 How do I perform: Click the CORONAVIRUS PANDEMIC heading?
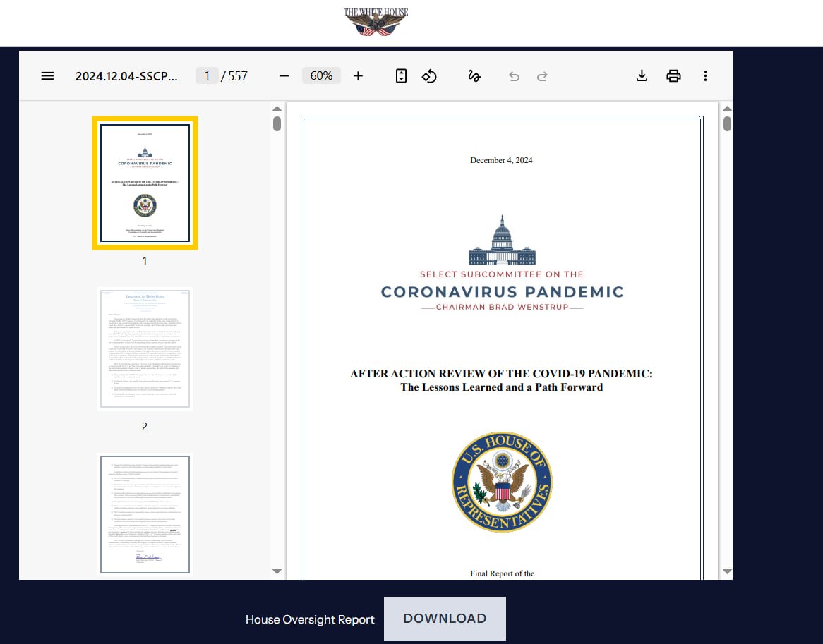click(x=503, y=291)
